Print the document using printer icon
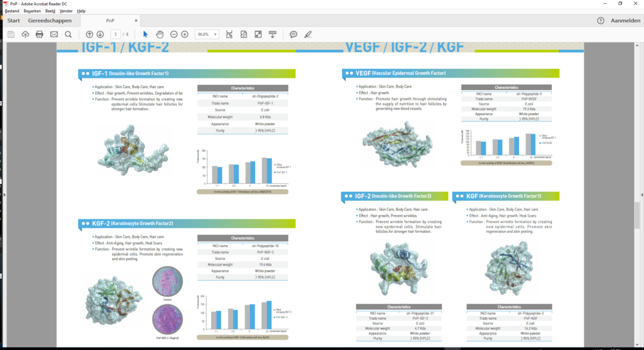Viewport: 644px width, 350px height. click(x=39, y=35)
